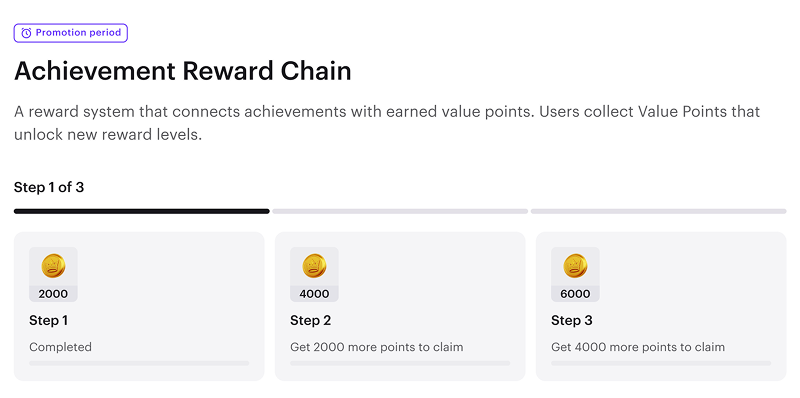The height and width of the screenshot is (398, 800).
Task: Click the Step 3 card title
Action: click(x=572, y=320)
